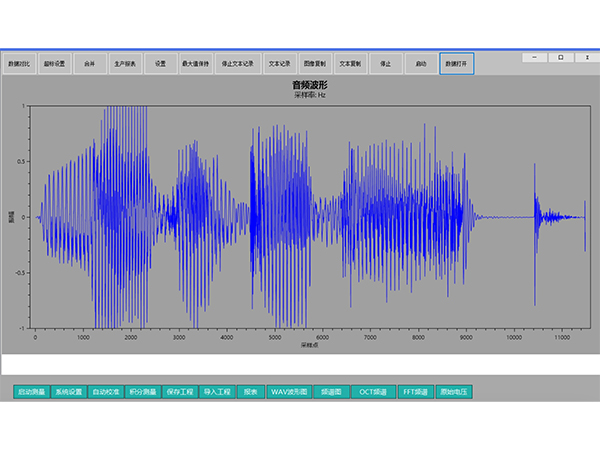
Task: Open the 设置 toolbar button
Action: click(x=161, y=64)
